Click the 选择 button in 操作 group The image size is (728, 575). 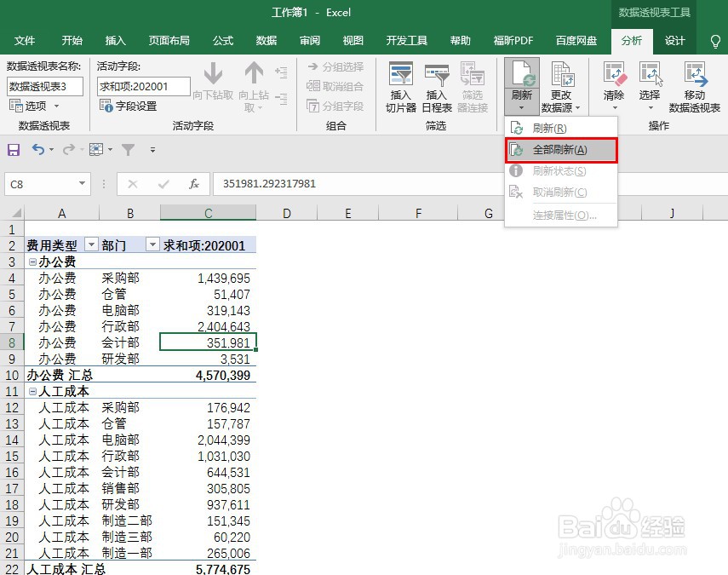pyautogui.click(x=650, y=85)
